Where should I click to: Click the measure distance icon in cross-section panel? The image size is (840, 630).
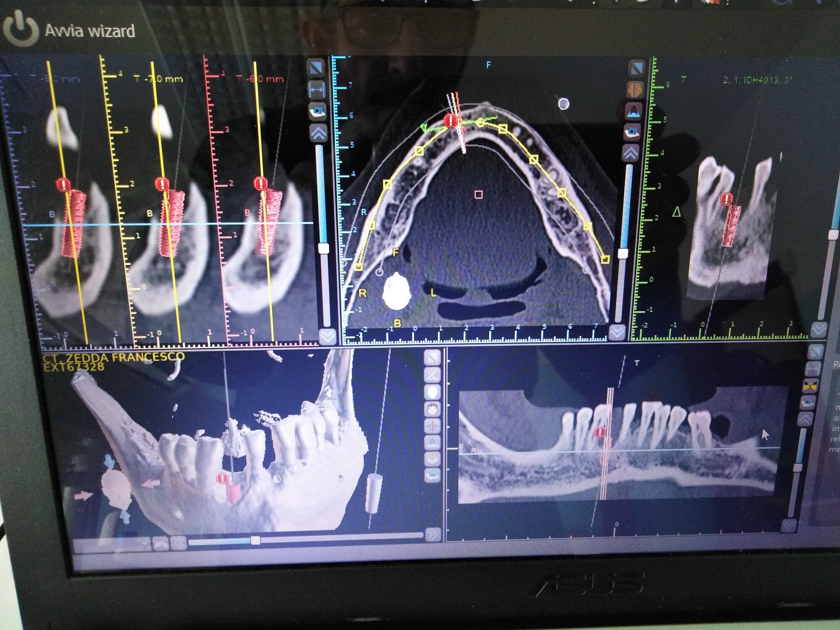317,89
